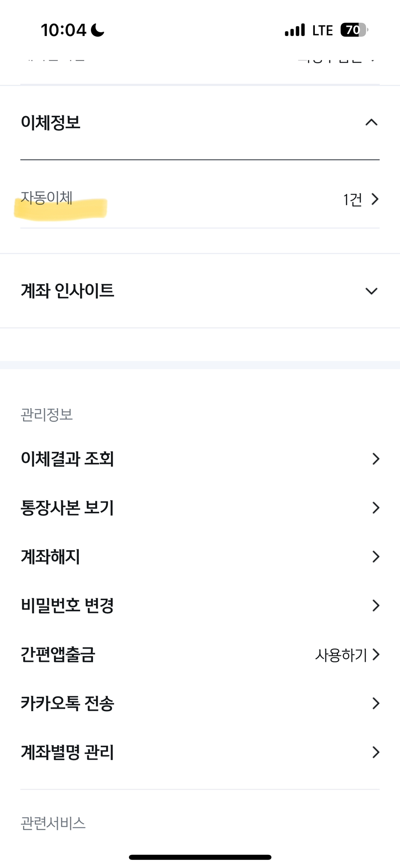The width and height of the screenshot is (400, 868).
Task: Tap the 1건 auto-transfer count
Action: (352, 199)
